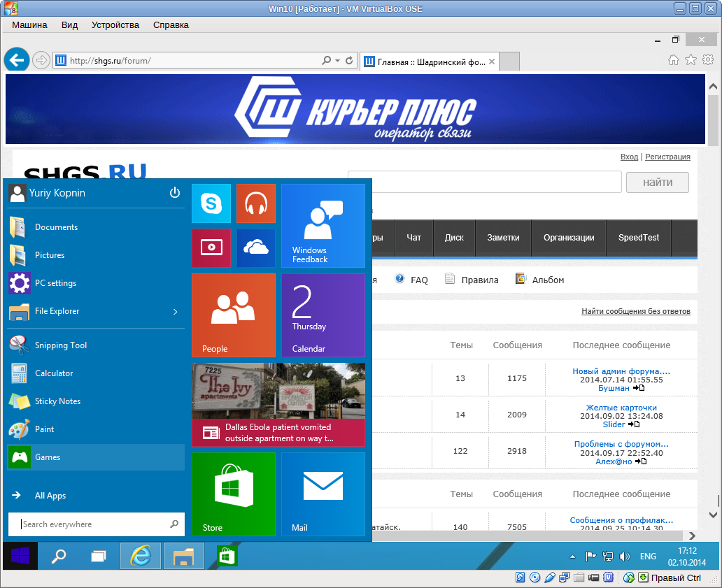Open the Music headphones tile
Viewport: 722px width, 588px height.
[x=256, y=203]
